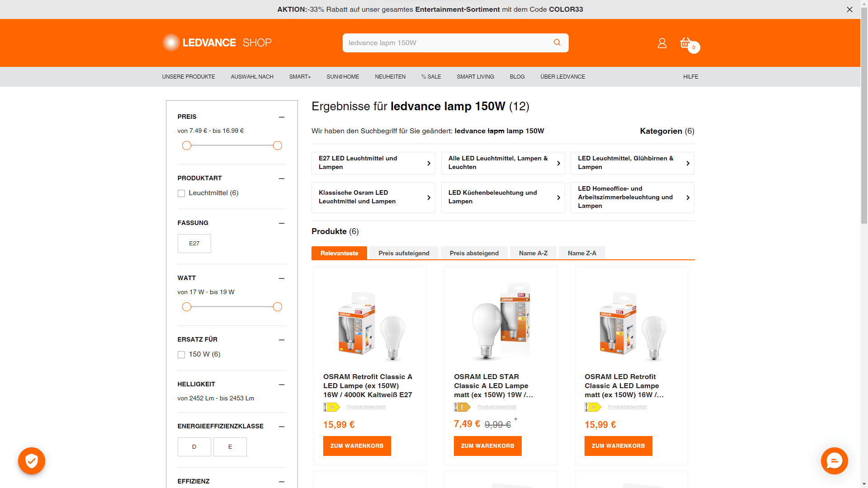
Task: Open the shopping cart basket icon
Action: [686, 43]
